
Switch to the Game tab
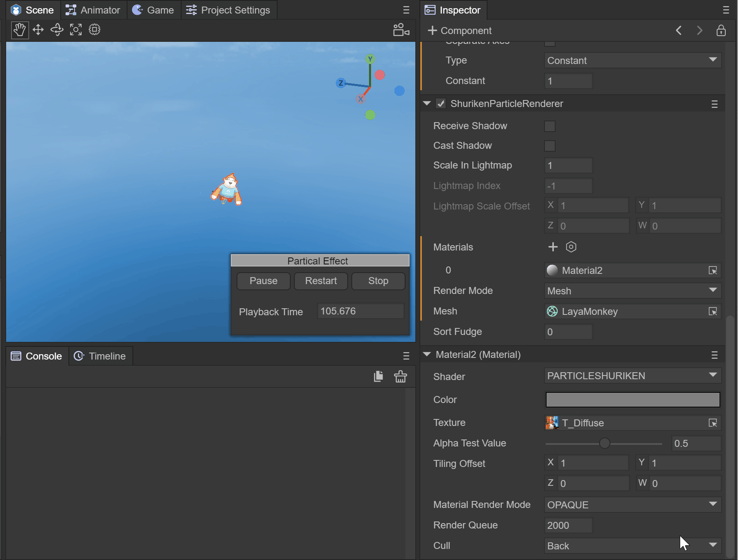point(154,10)
